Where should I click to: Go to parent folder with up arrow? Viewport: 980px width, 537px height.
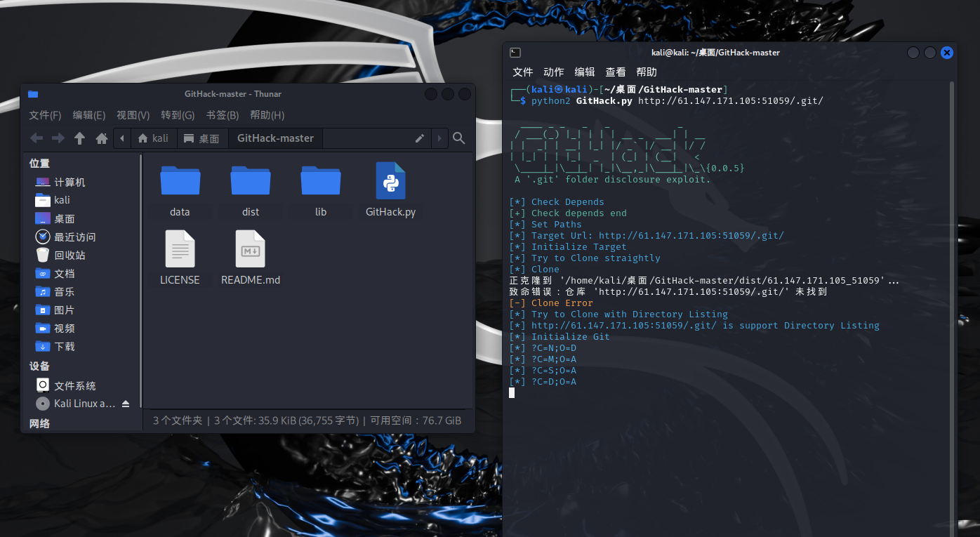point(80,138)
